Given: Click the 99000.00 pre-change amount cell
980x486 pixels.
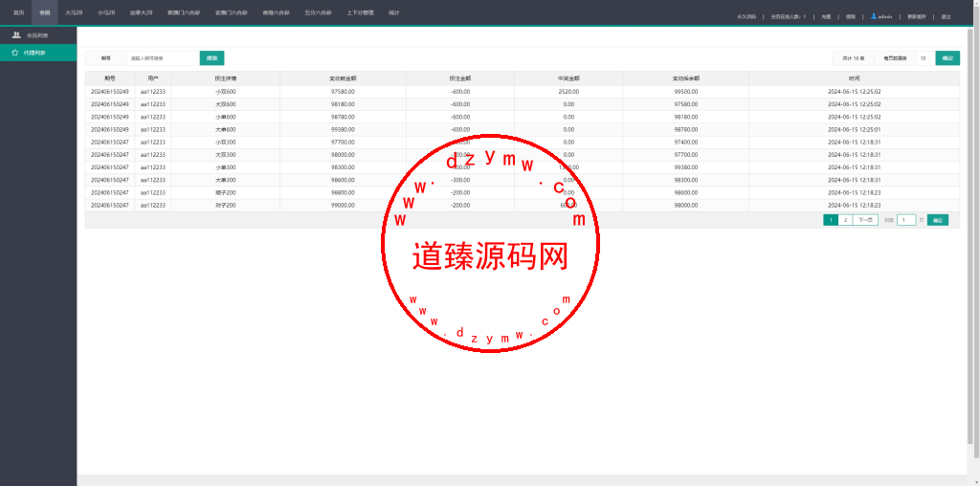Looking at the screenshot, I should click(344, 206).
